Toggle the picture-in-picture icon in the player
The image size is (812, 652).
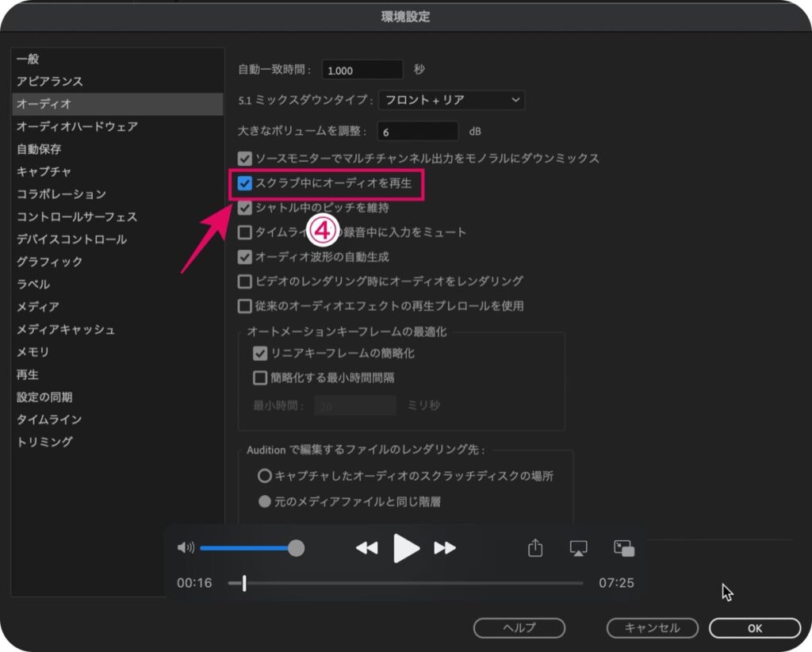pos(624,548)
